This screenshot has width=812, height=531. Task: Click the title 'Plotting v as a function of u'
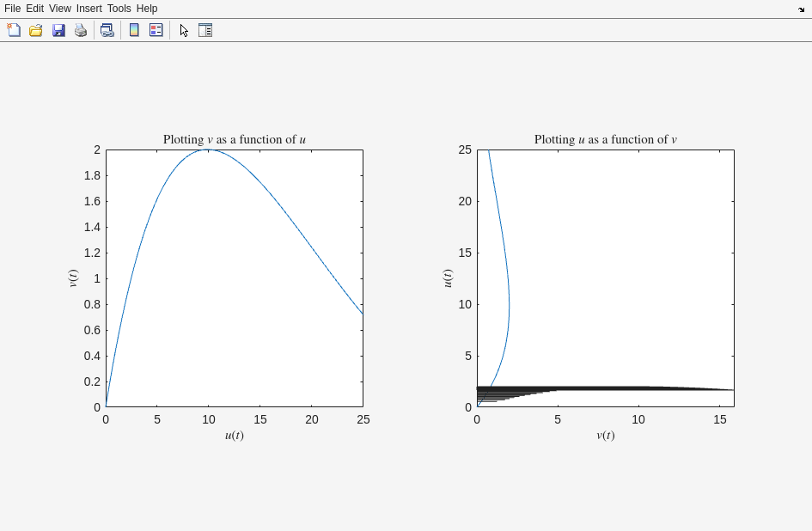tap(234, 139)
